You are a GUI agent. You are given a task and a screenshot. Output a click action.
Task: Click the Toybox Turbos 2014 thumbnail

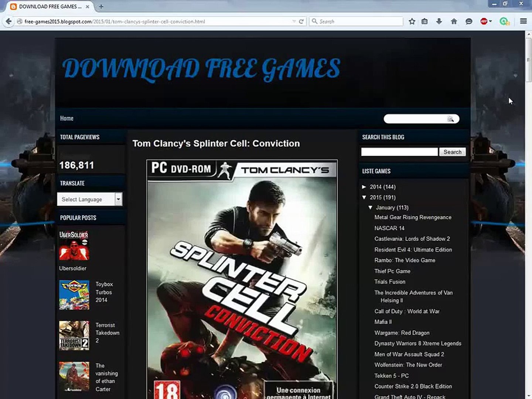click(74, 295)
